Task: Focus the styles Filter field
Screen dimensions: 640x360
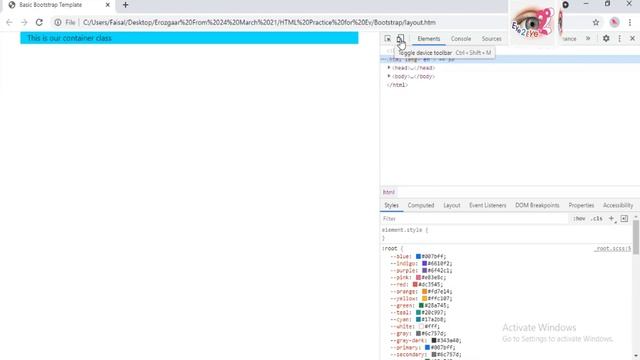Action: tap(473, 219)
